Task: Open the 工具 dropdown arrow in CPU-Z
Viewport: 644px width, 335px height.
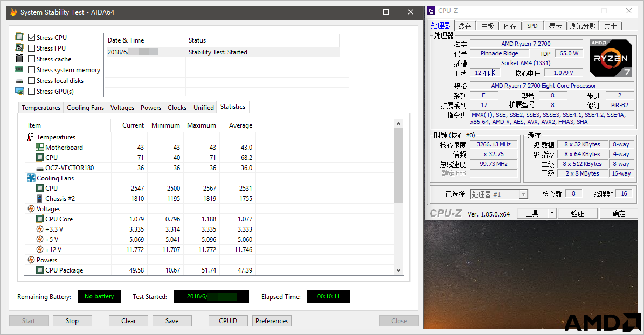Action: point(552,213)
